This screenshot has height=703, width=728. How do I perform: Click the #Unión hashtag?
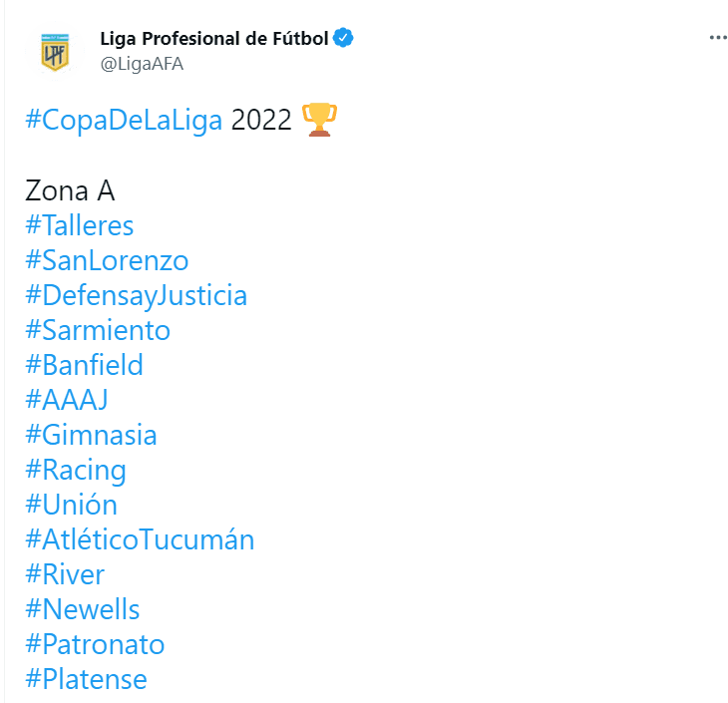click(x=72, y=505)
